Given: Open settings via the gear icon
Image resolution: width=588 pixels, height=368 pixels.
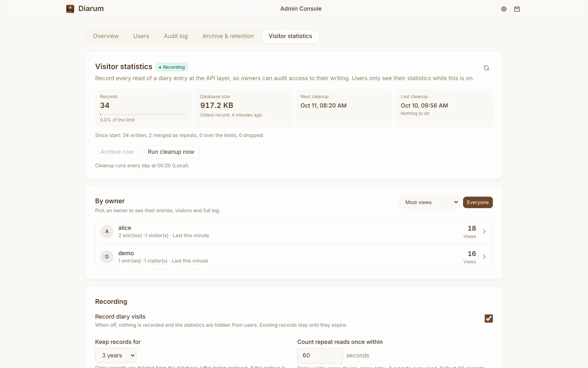Looking at the screenshot, I should pos(504,9).
